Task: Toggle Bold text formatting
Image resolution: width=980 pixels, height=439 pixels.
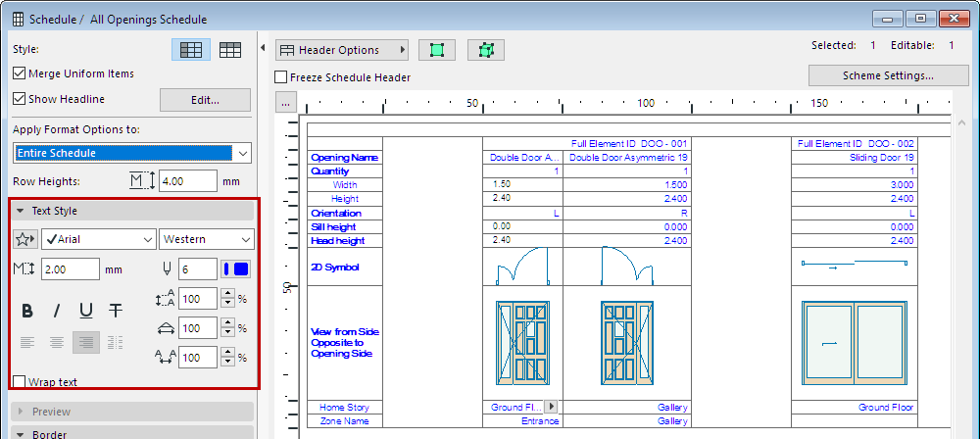Action: tap(27, 311)
